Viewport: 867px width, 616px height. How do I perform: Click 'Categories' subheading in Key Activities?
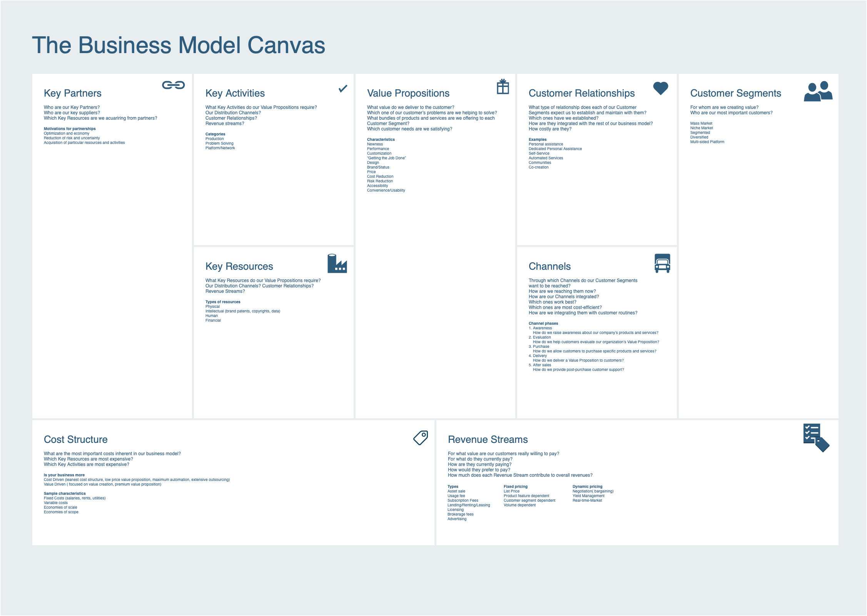pos(215,134)
